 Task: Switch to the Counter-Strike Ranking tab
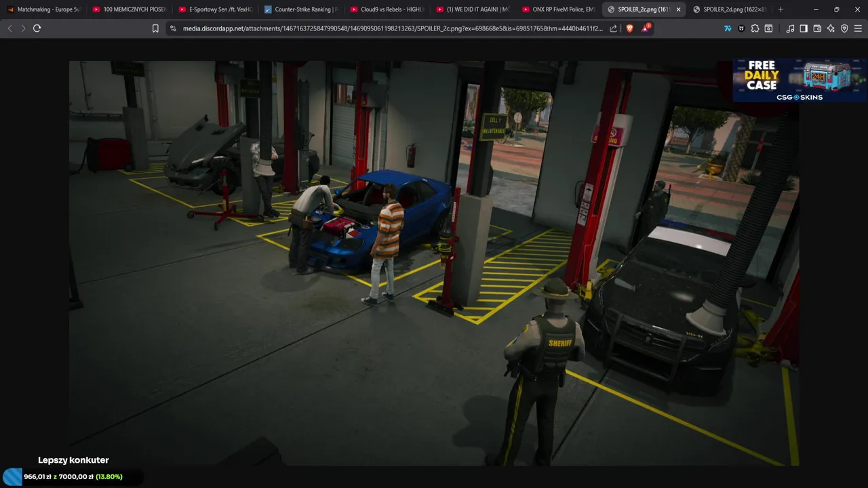coord(301,9)
